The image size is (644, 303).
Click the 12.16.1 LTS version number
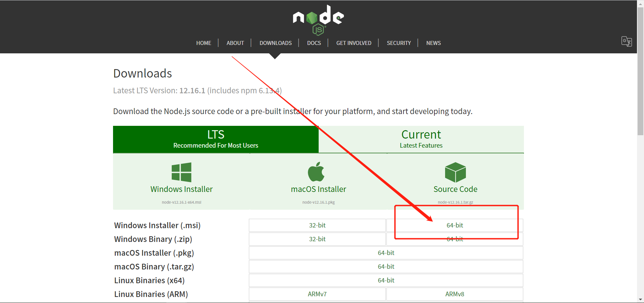(x=192, y=91)
